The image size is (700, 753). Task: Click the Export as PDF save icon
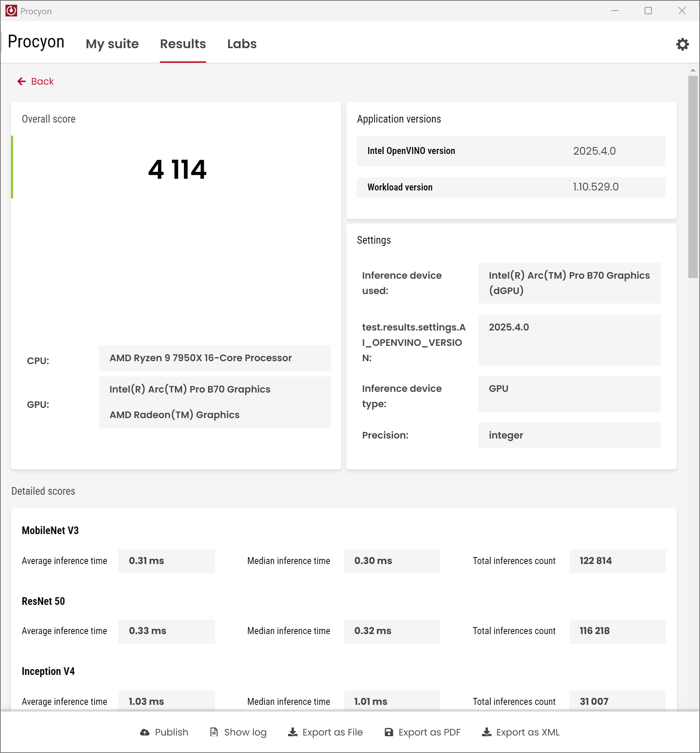pos(389,732)
